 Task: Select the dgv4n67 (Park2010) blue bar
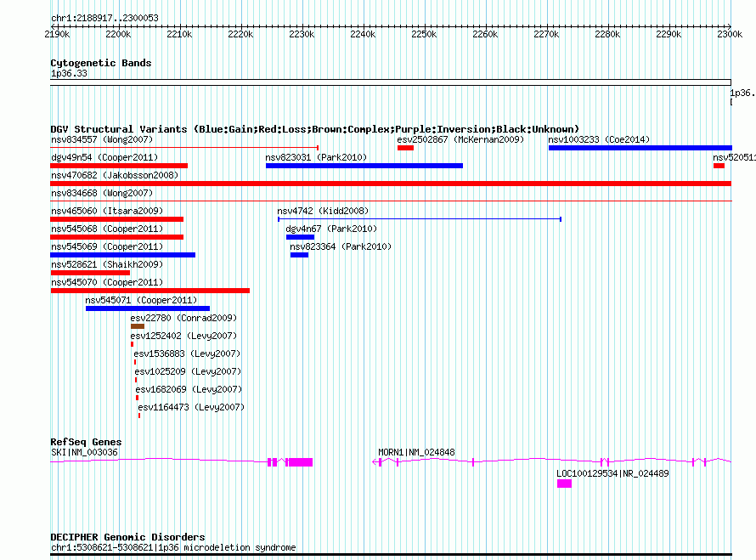click(300, 237)
